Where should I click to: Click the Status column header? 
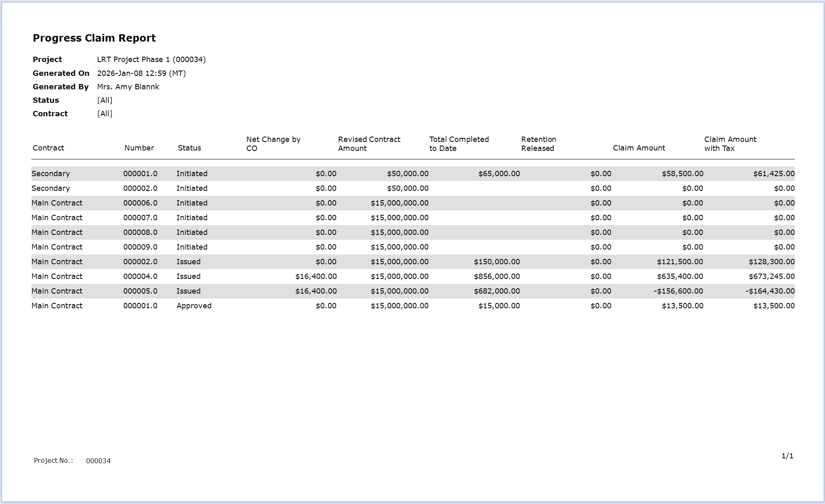coord(189,148)
